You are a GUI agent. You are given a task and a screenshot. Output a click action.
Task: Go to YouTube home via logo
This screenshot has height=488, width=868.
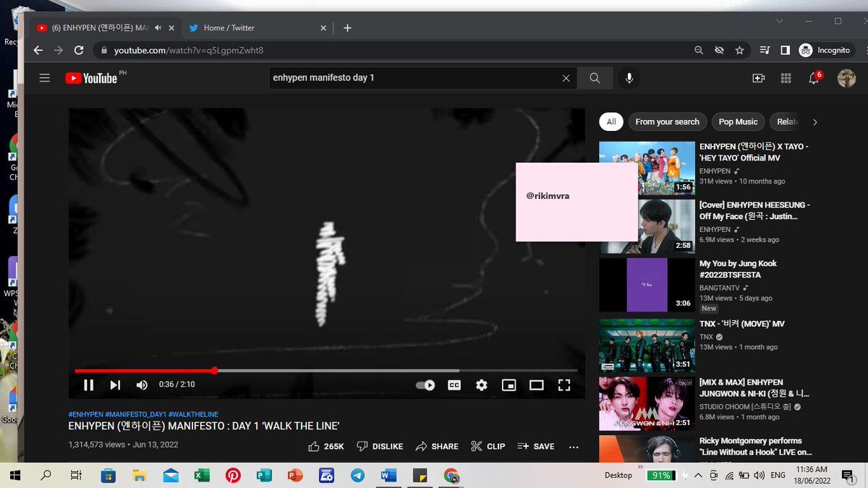pyautogui.click(x=92, y=78)
